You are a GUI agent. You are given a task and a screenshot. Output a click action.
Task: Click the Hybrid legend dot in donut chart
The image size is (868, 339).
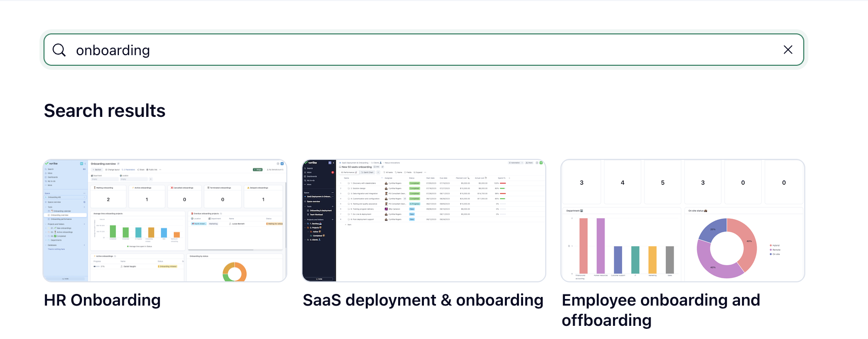coord(770,245)
